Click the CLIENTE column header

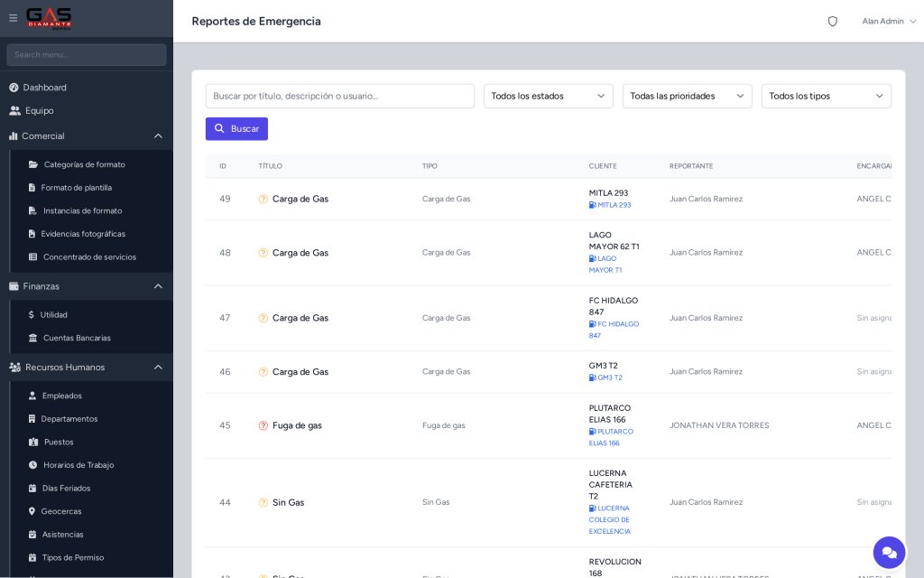tap(602, 166)
